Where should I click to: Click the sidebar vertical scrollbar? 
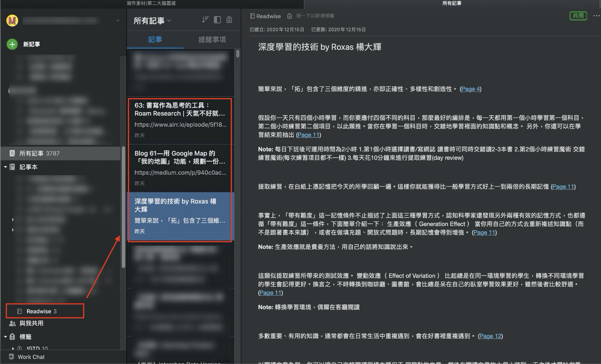123,207
